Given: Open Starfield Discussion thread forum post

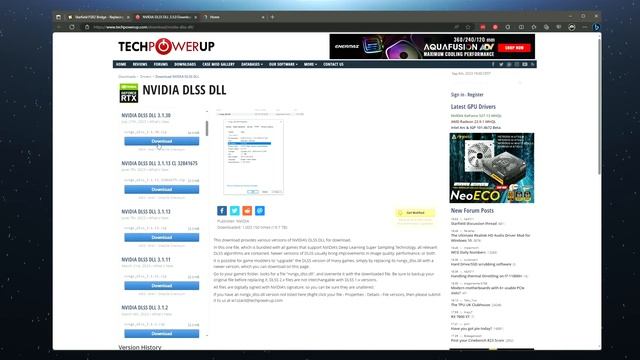Looking at the screenshot, I should click(x=473, y=224).
